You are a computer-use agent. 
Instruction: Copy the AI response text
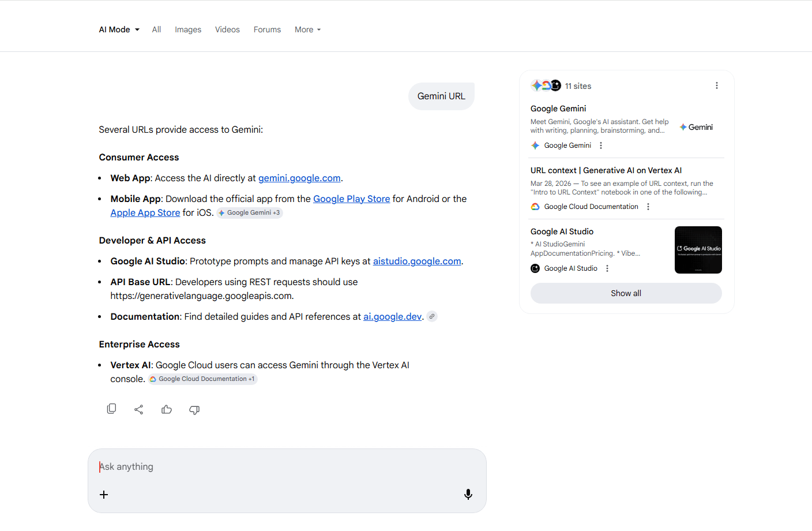coord(111,409)
